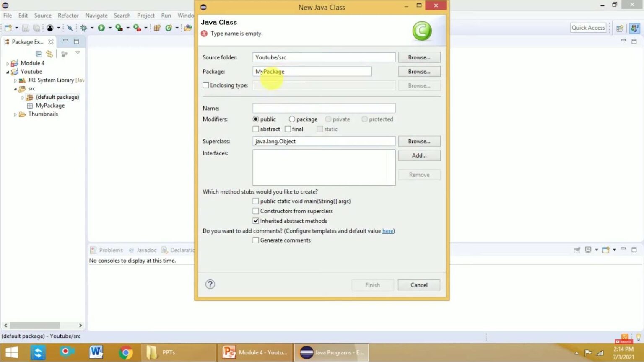Screen dimensions: 644x362
Task: Open the Package Explorer view menu dropdown
Action: coord(78,53)
